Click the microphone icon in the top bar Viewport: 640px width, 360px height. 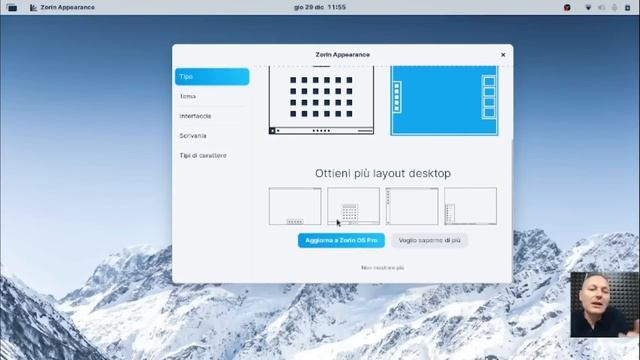coord(614,7)
